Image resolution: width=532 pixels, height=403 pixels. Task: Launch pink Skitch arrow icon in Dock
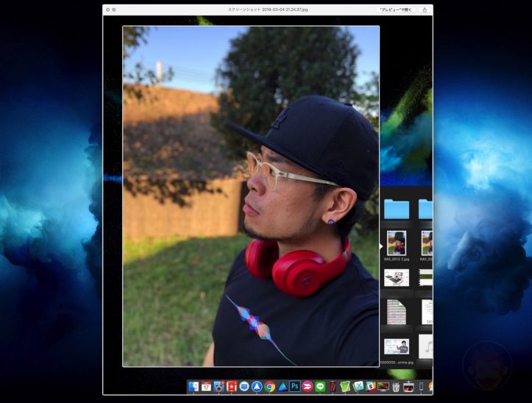click(308, 386)
